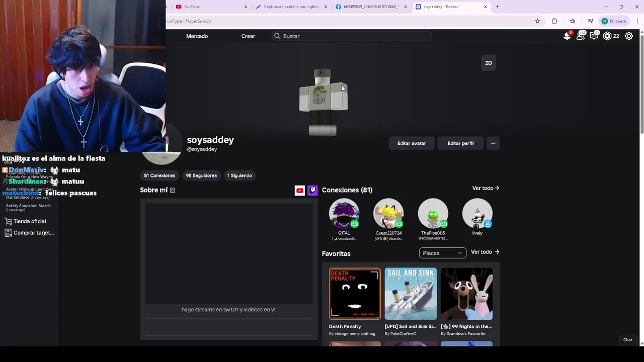Open ThePipe005's connection avatar
Viewport: 644px width, 362px height.
[433, 213]
